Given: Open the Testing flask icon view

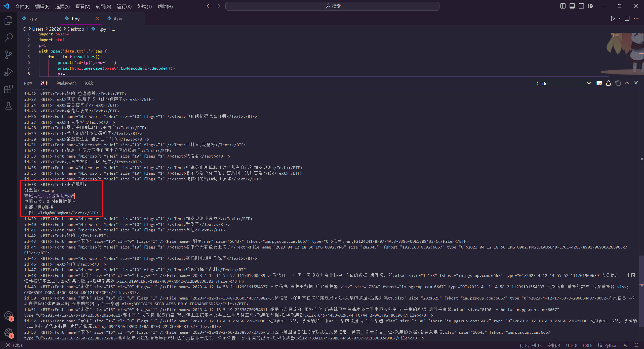Looking at the screenshot, I should [9, 106].
